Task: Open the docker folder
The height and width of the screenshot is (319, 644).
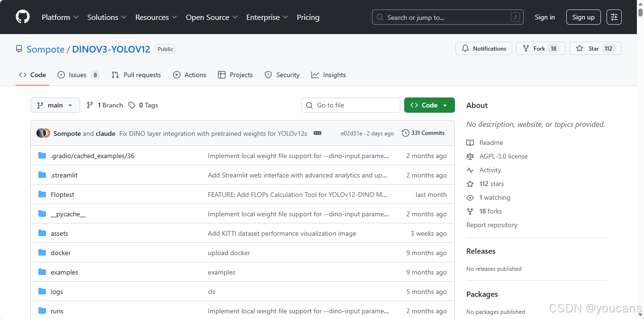Action: point(61,253)
